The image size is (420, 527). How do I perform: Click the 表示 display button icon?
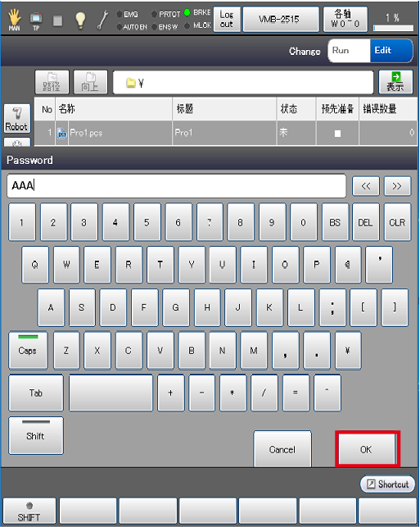click(395, 82)
